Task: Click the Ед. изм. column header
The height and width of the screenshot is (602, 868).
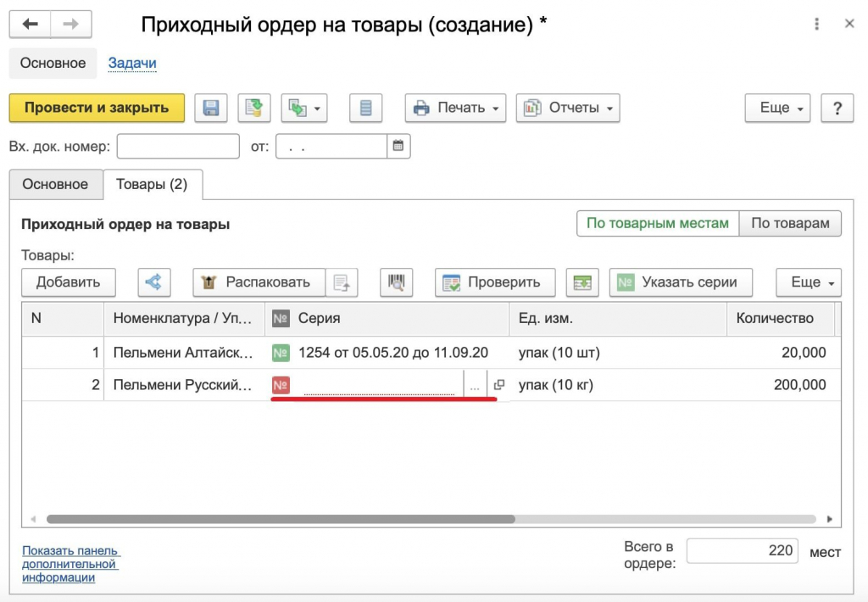Action: click(618, 319)
